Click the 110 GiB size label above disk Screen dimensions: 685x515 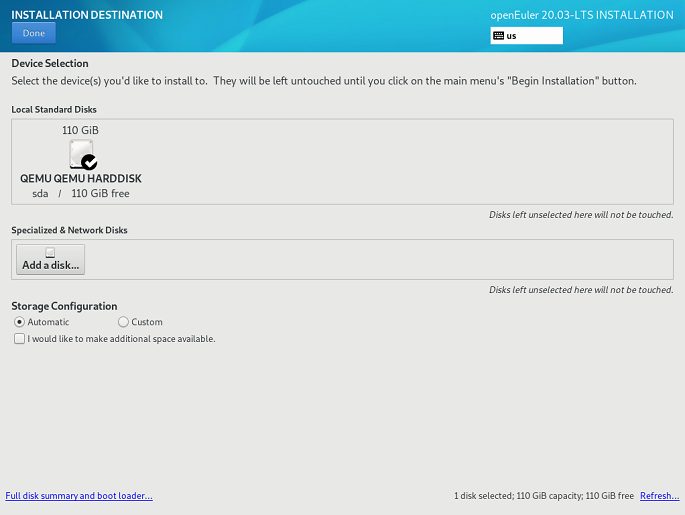pos(80,130)
